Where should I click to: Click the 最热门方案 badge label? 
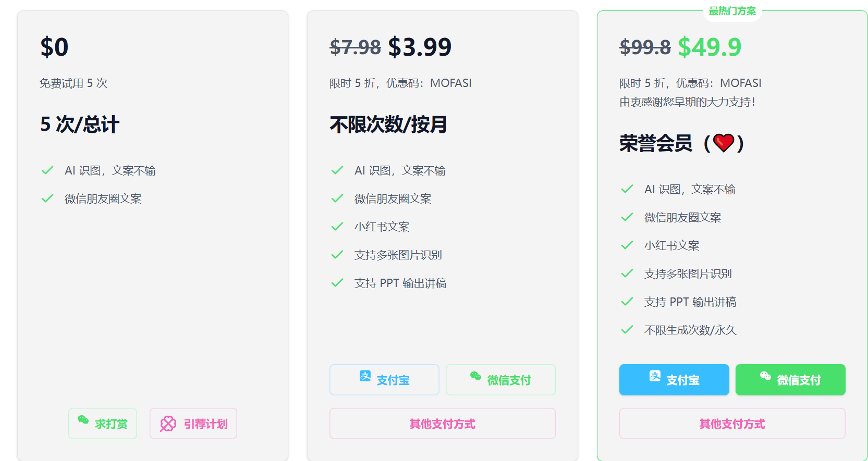pos(732,11)
